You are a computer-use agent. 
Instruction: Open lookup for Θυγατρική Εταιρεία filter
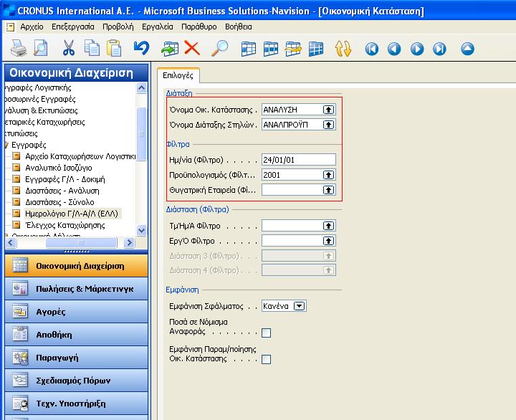(328, 190)
